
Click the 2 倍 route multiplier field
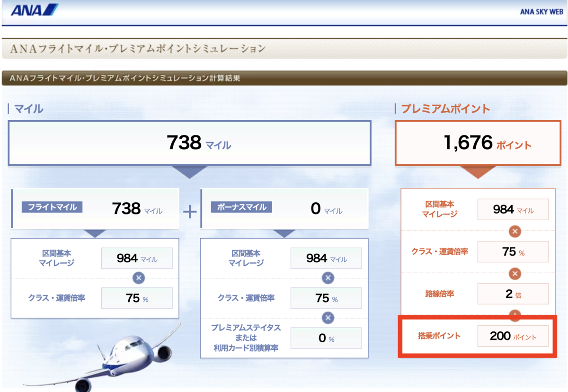(x=513, y=294)
